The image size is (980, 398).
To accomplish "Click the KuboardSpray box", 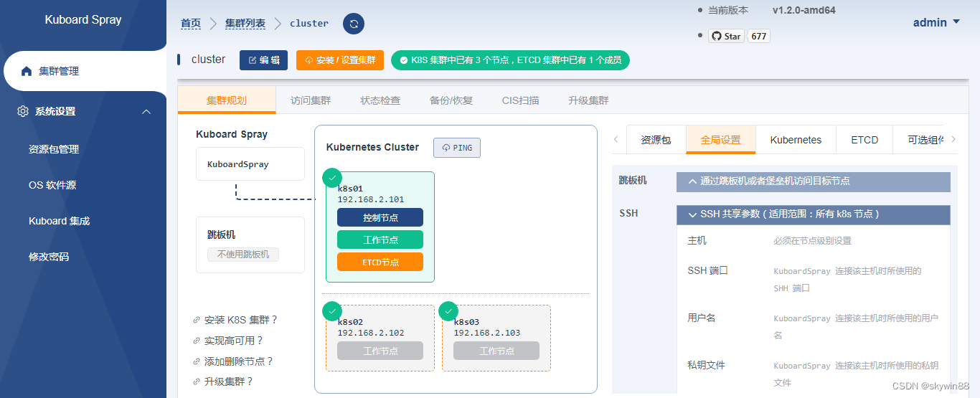I will click(x=250, y=164).
